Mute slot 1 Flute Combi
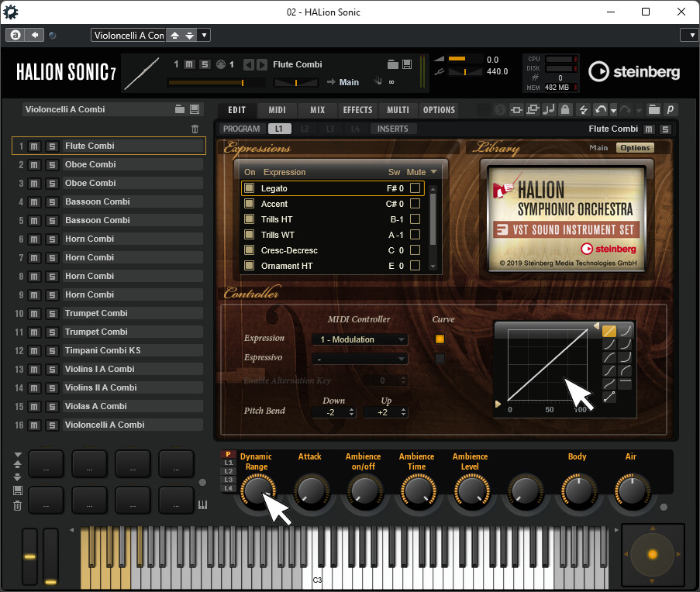 tap(34, 146)
